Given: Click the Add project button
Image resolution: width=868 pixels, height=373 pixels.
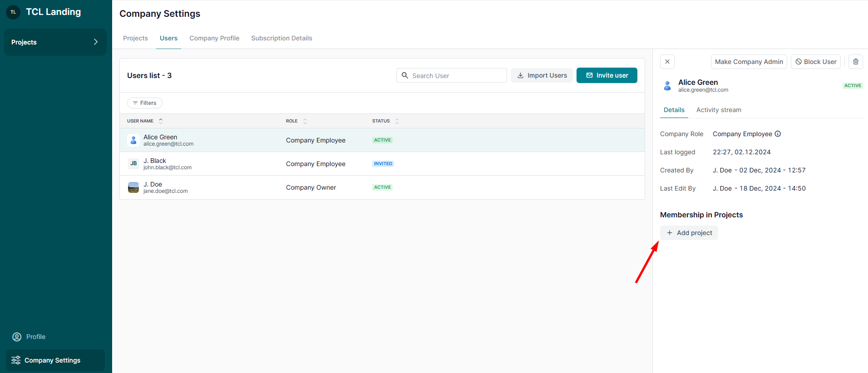Looking at the screenshot, I should pyautogui.click(x=689, y=233).
